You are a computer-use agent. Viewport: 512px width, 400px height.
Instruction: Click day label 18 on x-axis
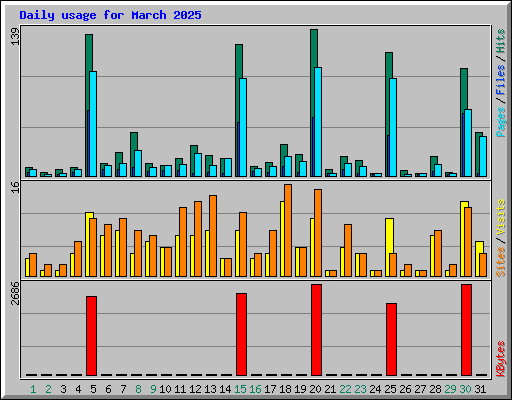click(x=285, y=389)
